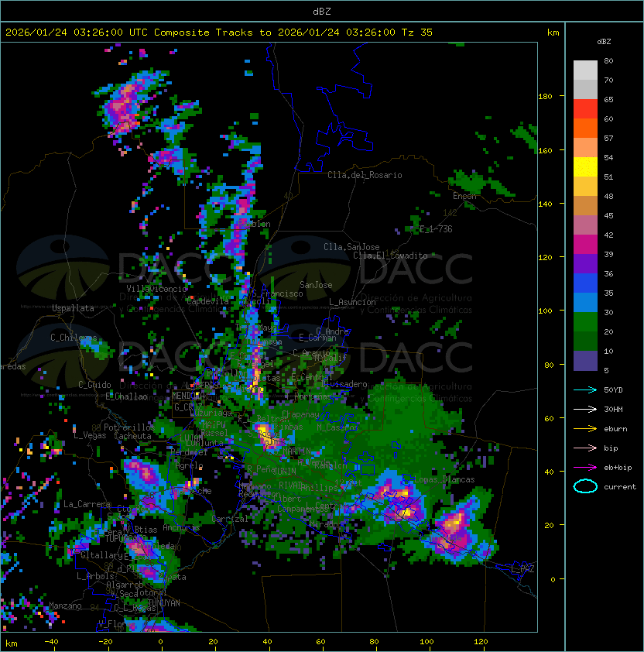This screenshot has height=652, width=644.
Task: Click the '-40' km tick on bottom axis
Action: pos(51,642)
